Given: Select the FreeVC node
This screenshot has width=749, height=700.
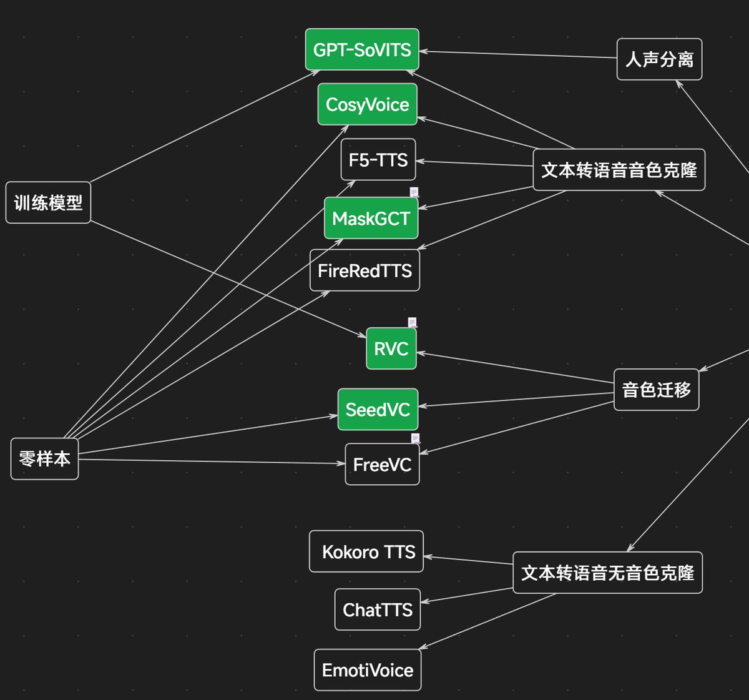Looking at the screenshot, I should [382, 465].
